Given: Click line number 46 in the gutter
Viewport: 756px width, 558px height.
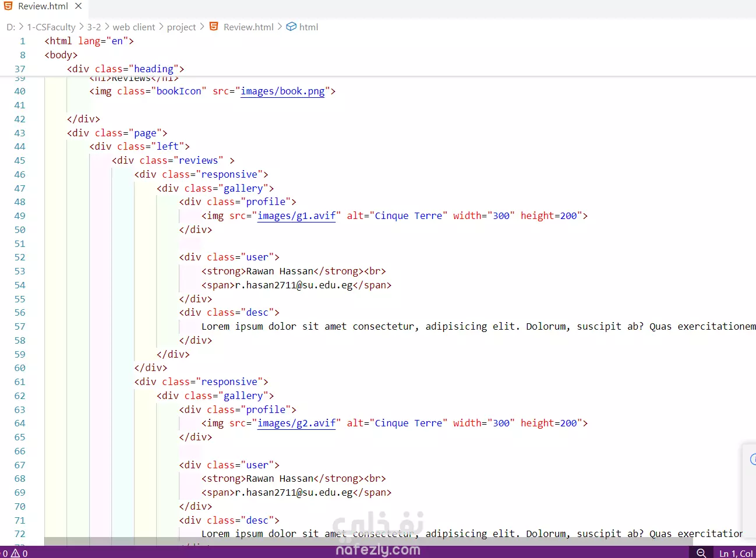Looking at the screenshot, I should (x=20, y=174).
